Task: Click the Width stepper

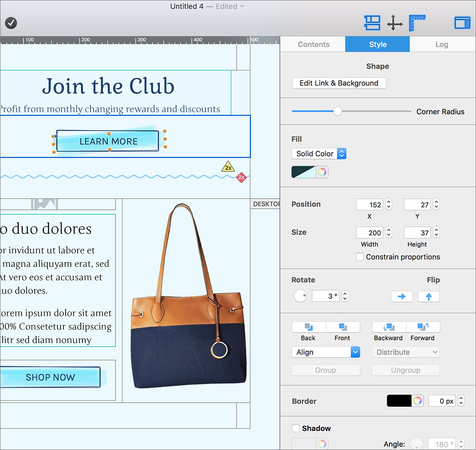Action: pos(389,233)
